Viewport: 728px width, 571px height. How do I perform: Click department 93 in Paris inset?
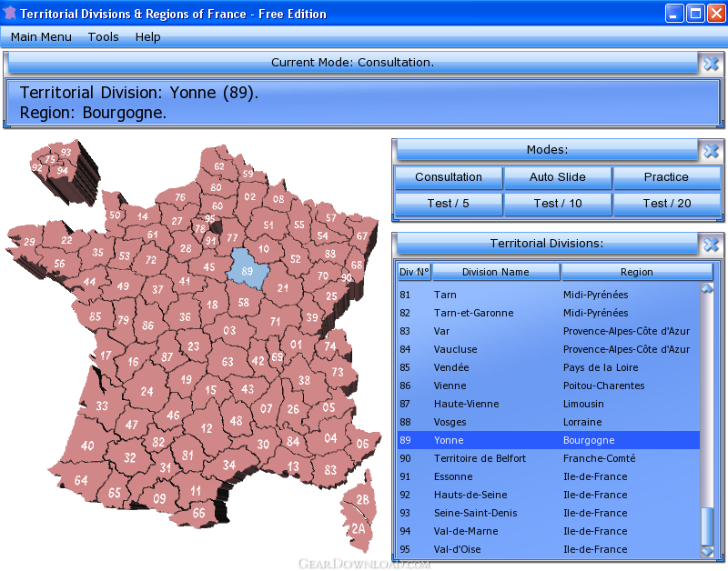[66, 152]
